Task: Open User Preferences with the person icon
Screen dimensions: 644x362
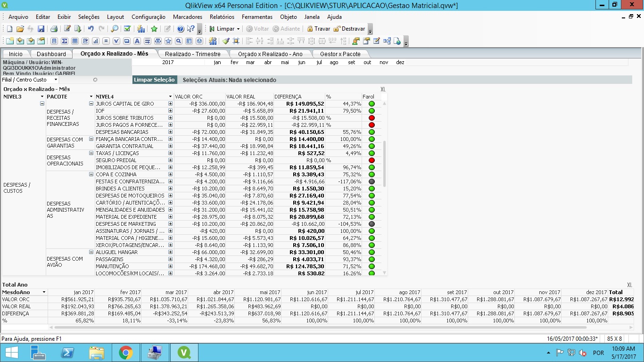Action: [356, 41]
